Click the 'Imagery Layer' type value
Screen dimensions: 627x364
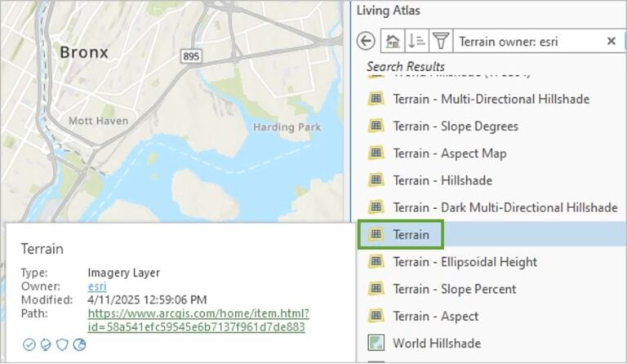123,273
